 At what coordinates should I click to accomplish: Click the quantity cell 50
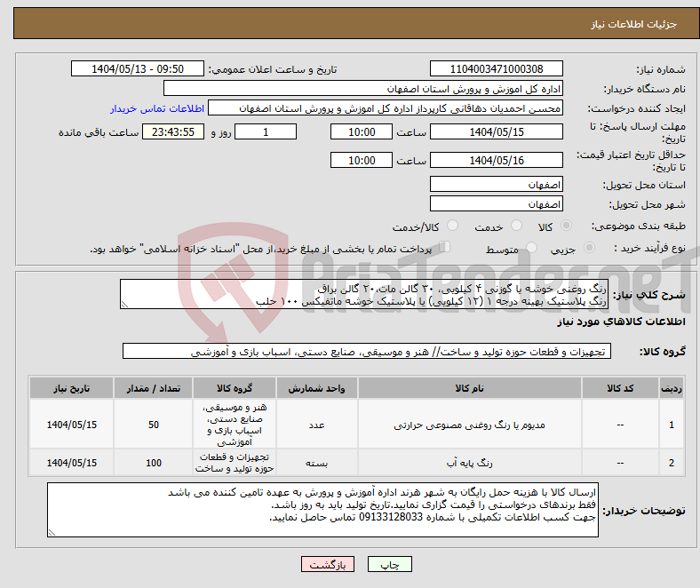coord(154,425)
